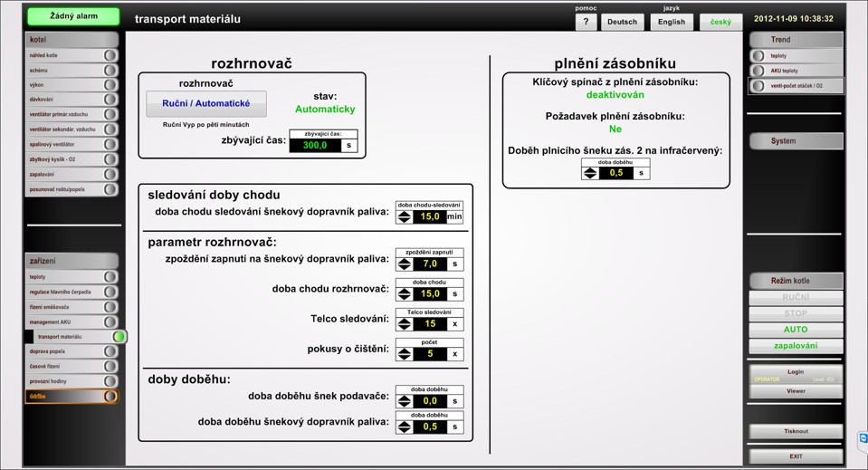The height and width of the screenshot is (470, 868).
Task: Click stepper arrows for pokusy o čištění
Action: (405, 354)
